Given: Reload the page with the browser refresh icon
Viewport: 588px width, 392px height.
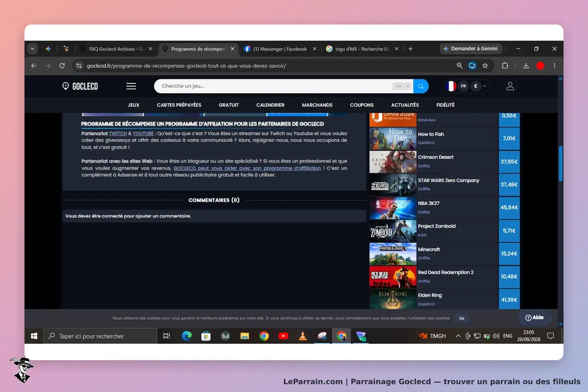Looking at the screenshot, I should pyautogui.click(x=62, y=66).
